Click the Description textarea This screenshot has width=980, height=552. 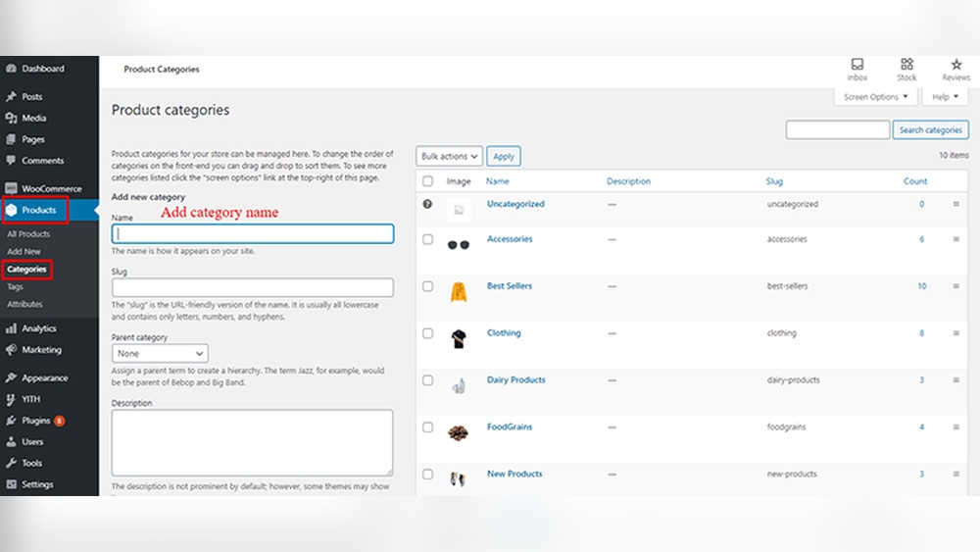[x=253, y=442]
